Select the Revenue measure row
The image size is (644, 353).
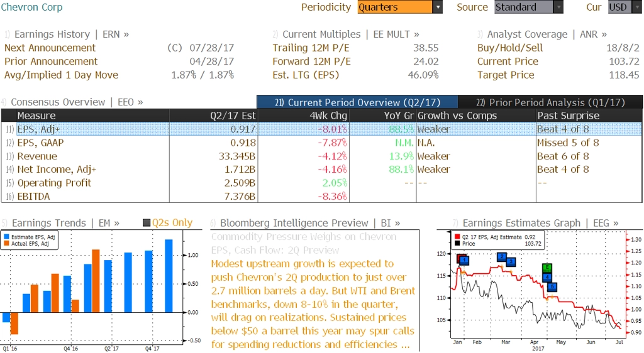pyautogui.click(x=321, y=156)
